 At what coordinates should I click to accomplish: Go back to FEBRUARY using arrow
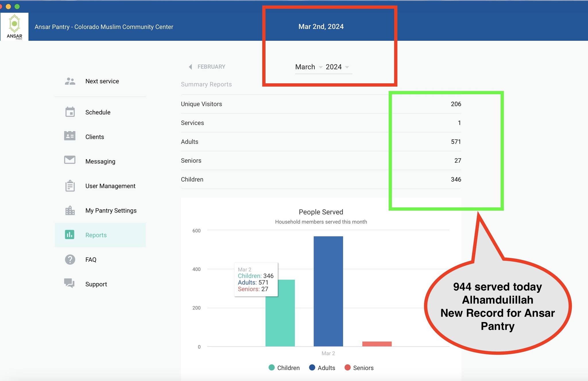[191, 67]
